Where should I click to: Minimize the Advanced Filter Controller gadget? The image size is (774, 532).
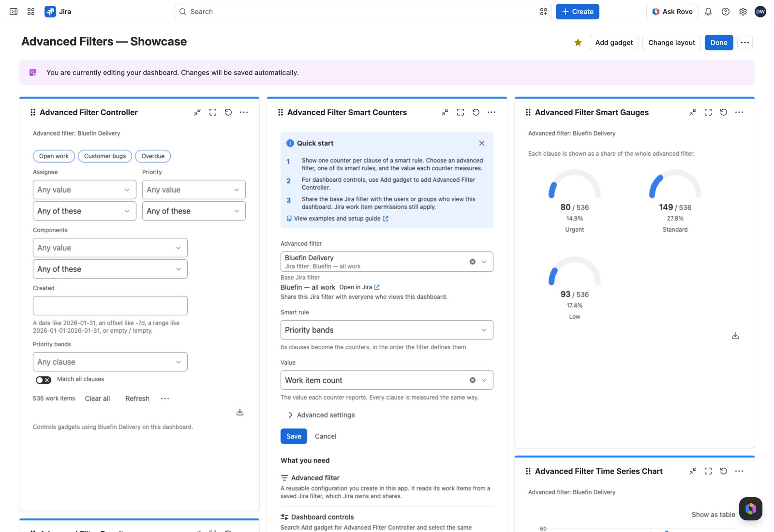pyautogui.click(x=197, y=112)
